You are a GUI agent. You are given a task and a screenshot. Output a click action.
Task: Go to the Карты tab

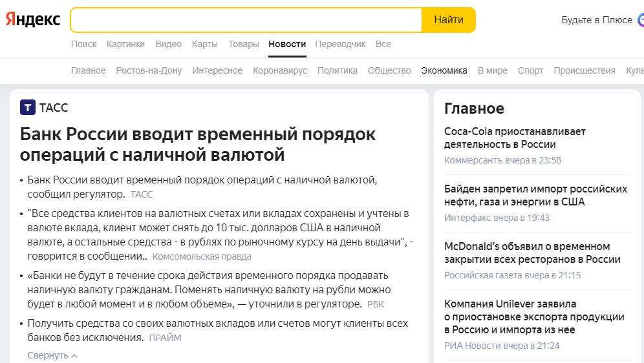tap(204, 44)
